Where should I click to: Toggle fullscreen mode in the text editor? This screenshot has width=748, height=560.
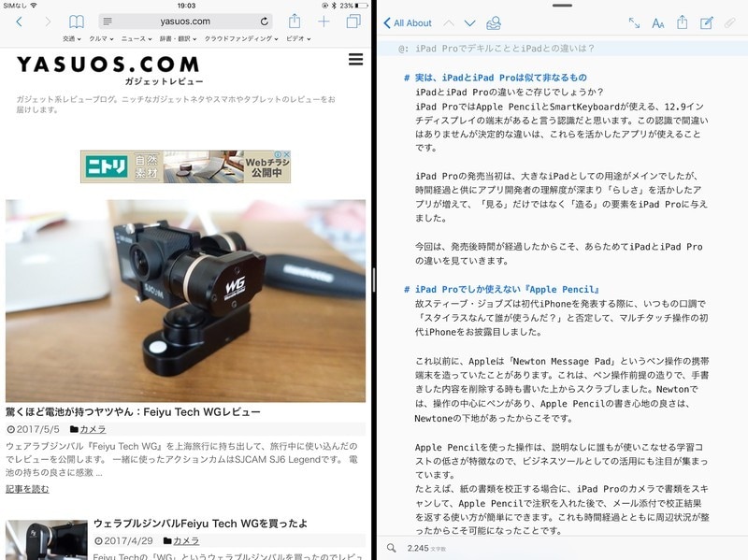point(634,21)
